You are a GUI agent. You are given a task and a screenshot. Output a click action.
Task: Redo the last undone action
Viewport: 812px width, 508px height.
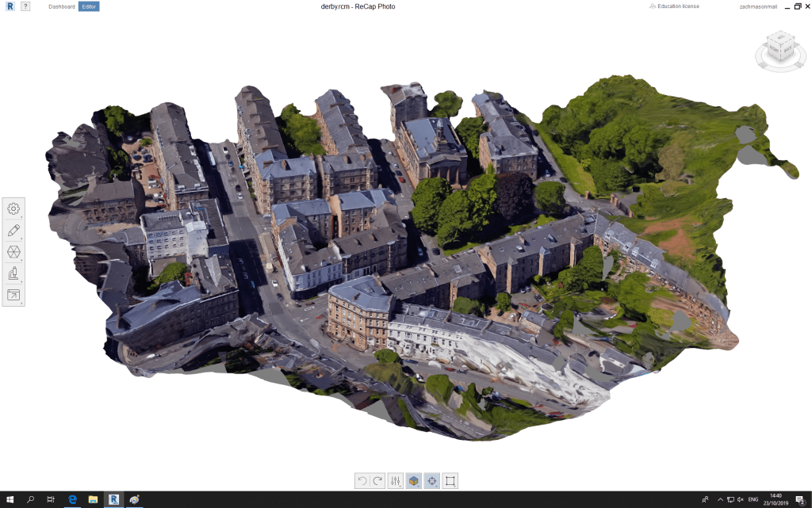[377, 480]
